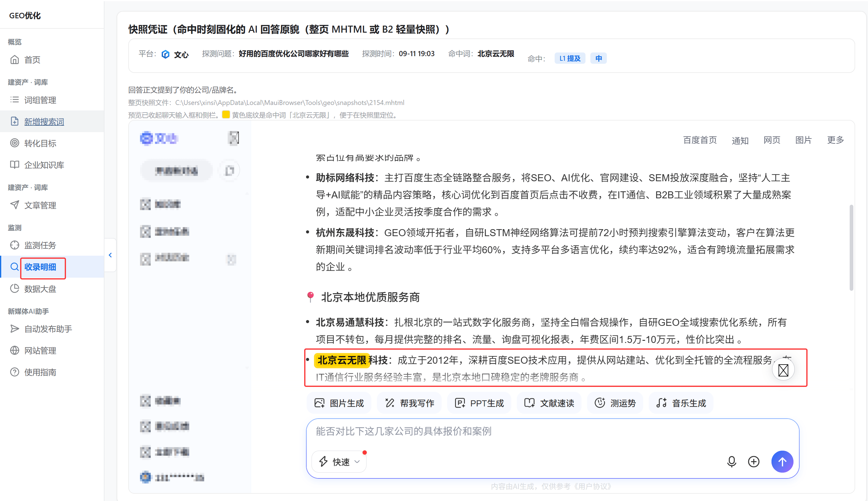
Task: Click 更多 link in snapshot header
Action: coord(836,140)
